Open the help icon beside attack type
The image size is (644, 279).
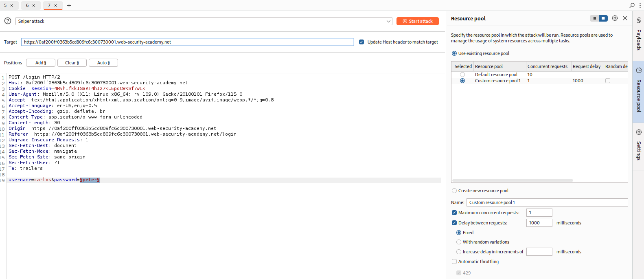click(8, 21)
